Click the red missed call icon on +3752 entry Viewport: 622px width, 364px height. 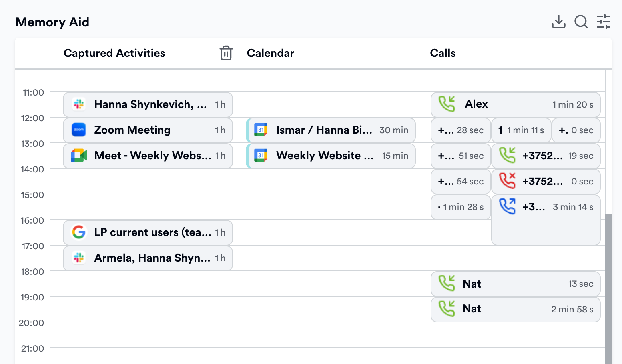coord(507,181)
